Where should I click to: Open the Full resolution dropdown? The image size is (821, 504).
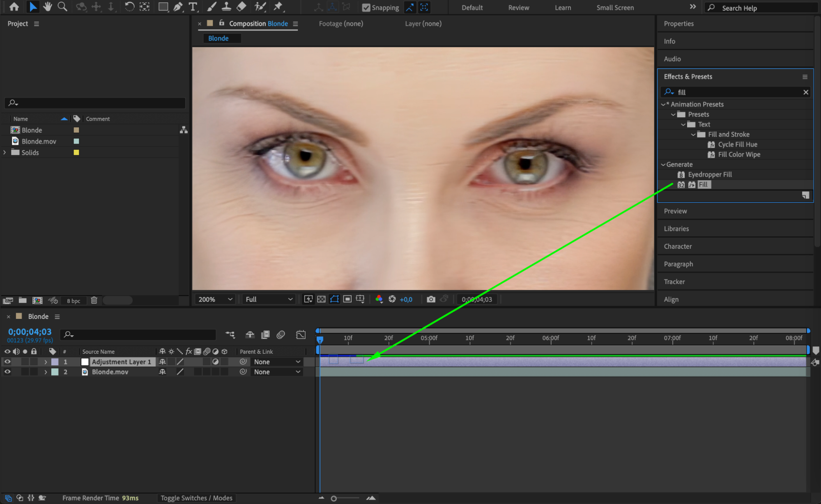point(269,299)
